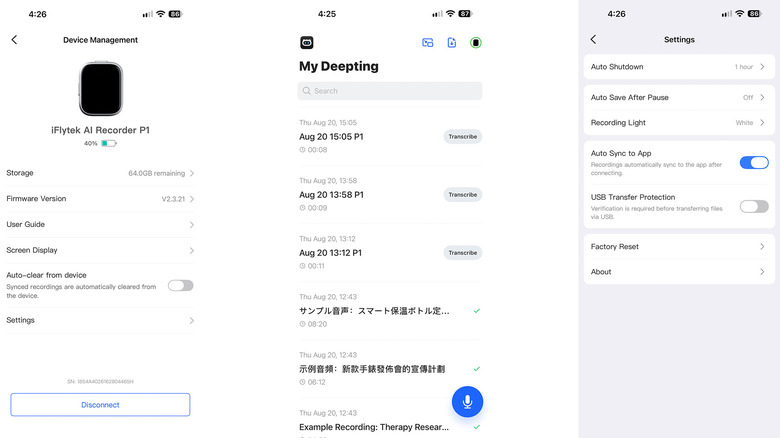Open User Guide chevron
Screen dimensions: 780x438
pos(192,224)
